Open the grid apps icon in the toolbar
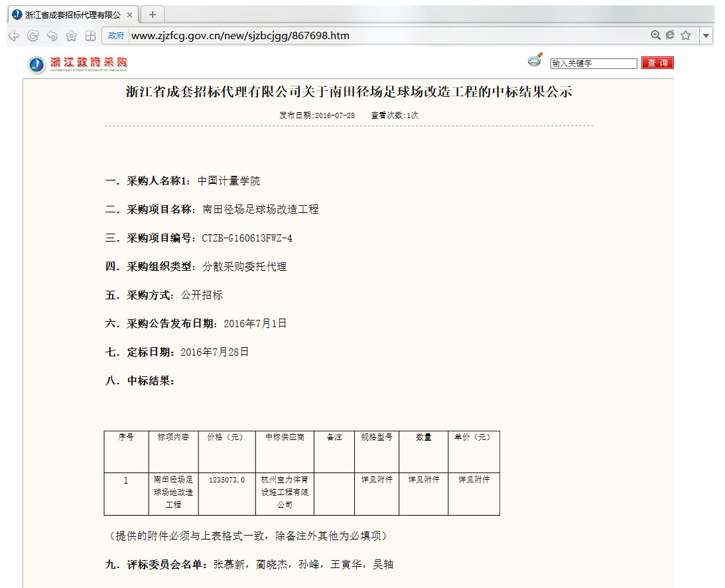The height and width of the screenshot is (588, 725). point(90,36)
